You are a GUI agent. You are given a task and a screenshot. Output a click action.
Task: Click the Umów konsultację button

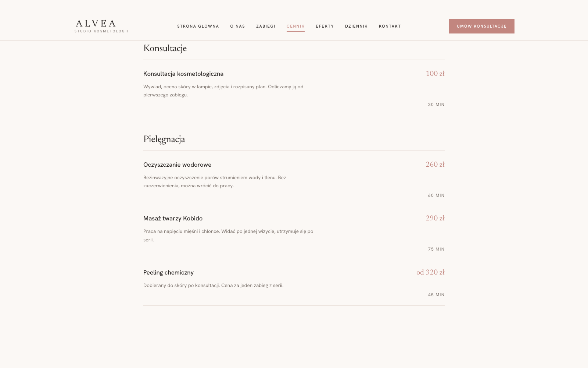pyautogui.click(x=482, y=26)
